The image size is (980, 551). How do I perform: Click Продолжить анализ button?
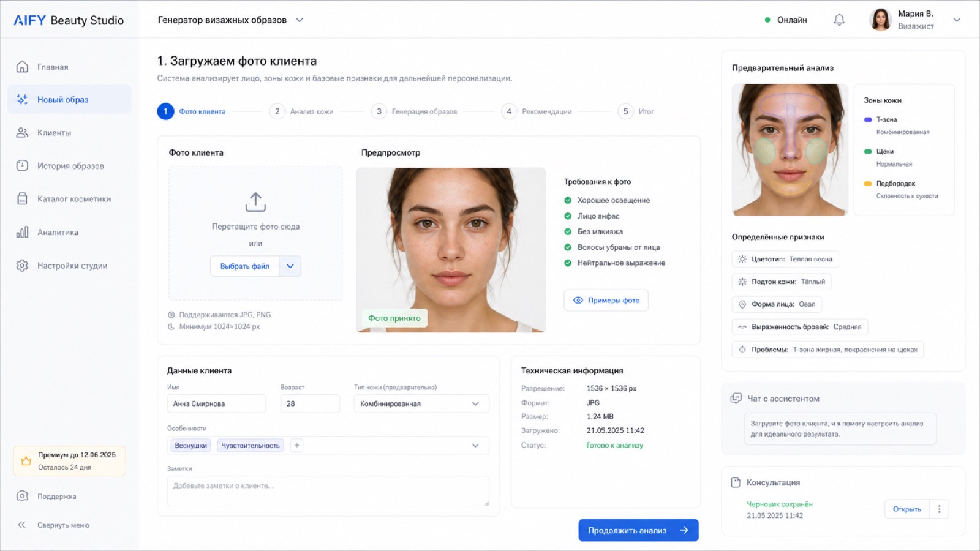click(x=638, y=530)
